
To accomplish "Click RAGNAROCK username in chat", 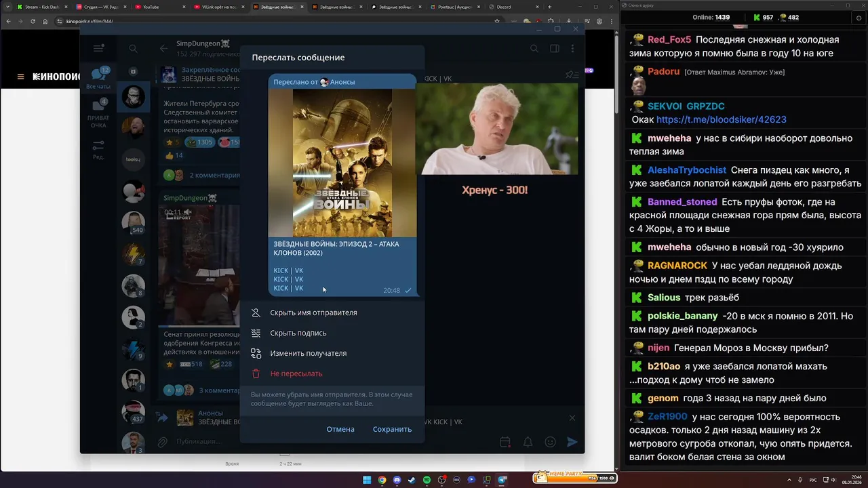I will [677, 266].
